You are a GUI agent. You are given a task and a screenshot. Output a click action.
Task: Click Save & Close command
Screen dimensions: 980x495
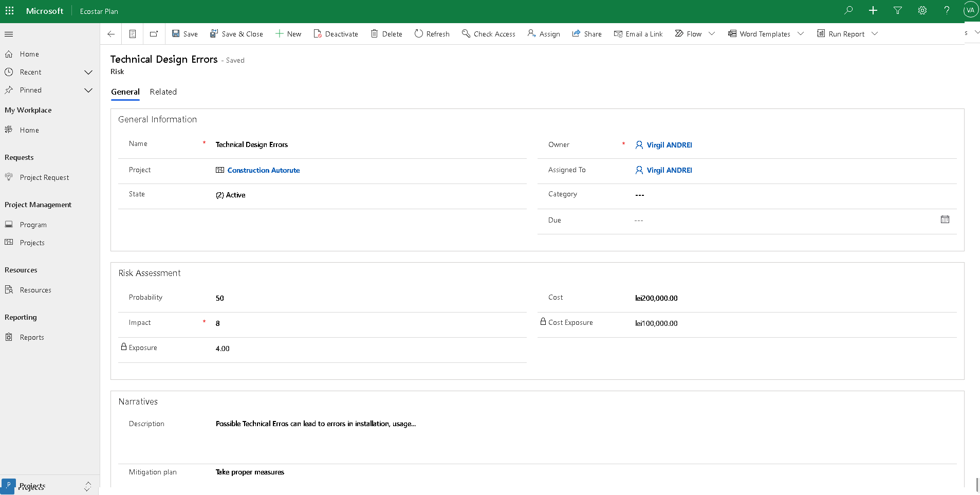coord(236,34)
